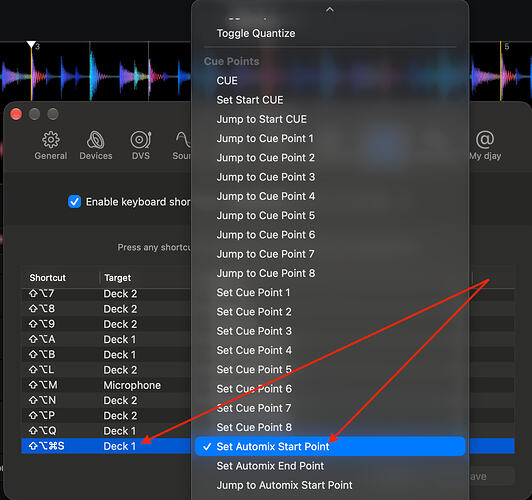Select the ⇧⌥P Deck 2 shortcut row

point(106,416)
